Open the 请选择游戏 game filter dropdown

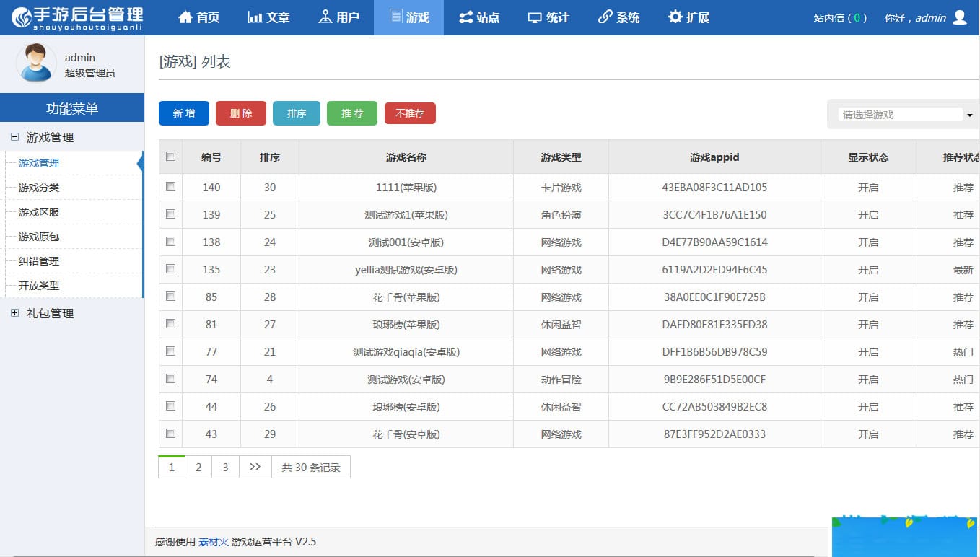(x=902, y=114)
